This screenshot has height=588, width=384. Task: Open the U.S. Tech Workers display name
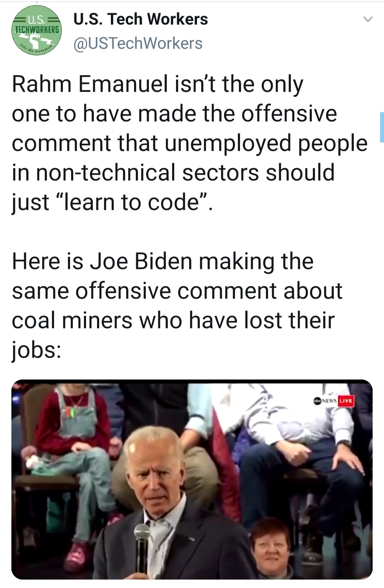(x=140, y=19)
